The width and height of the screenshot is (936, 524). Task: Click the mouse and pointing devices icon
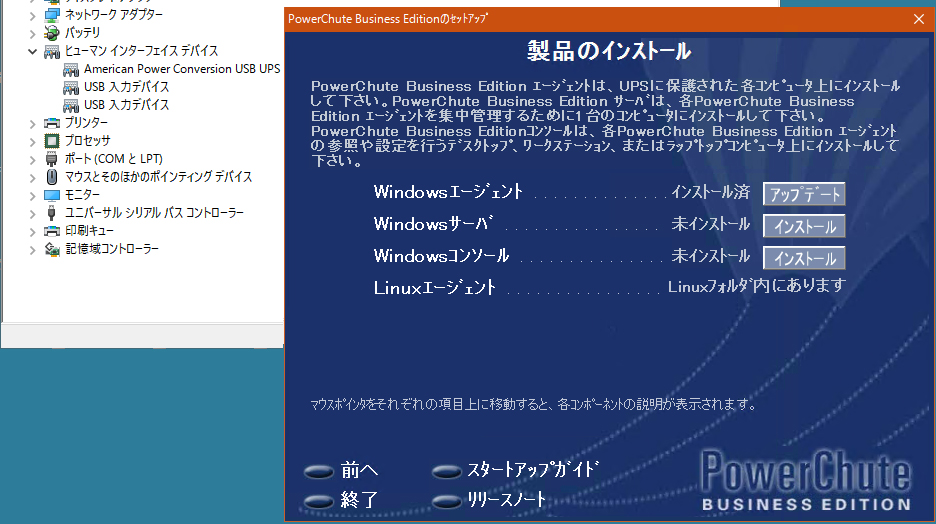coord(52,177)
